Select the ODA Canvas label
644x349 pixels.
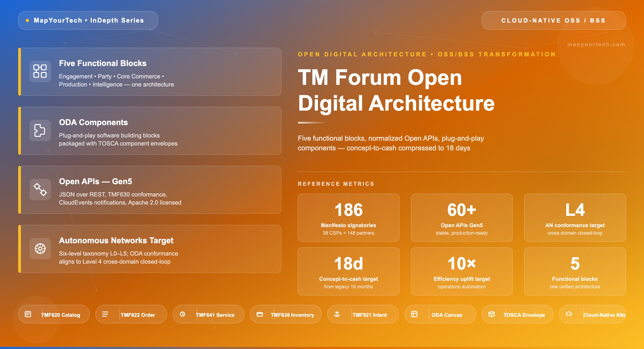tap(447, 315)
